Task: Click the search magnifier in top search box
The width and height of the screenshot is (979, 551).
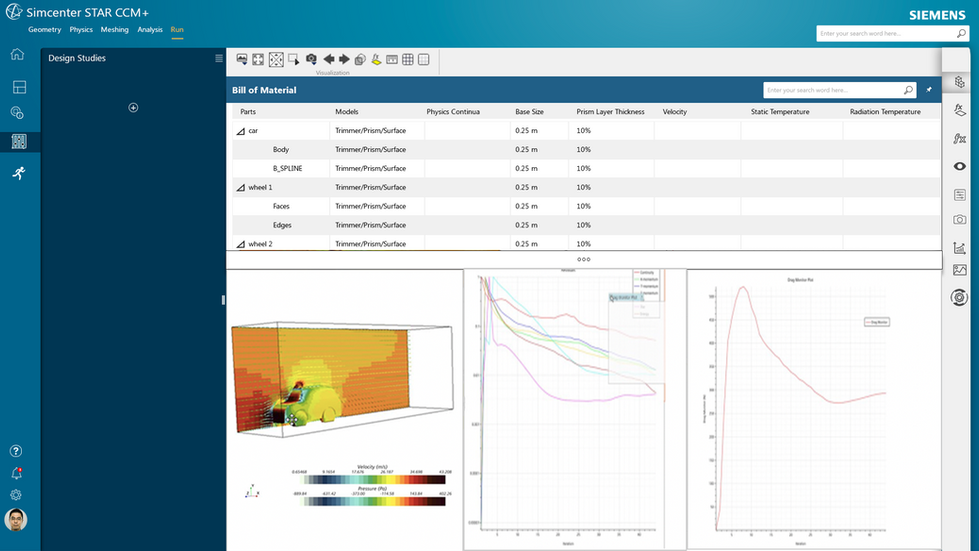Action: [962, 33]
